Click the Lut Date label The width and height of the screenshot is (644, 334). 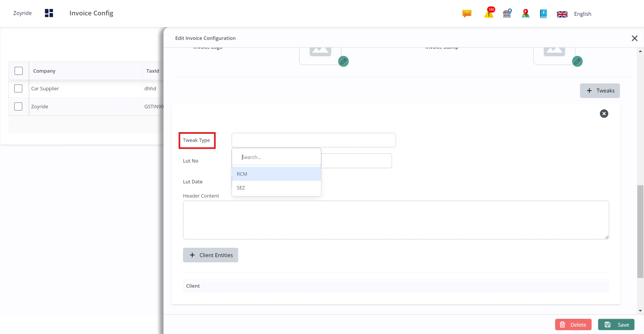pos(193,182)
